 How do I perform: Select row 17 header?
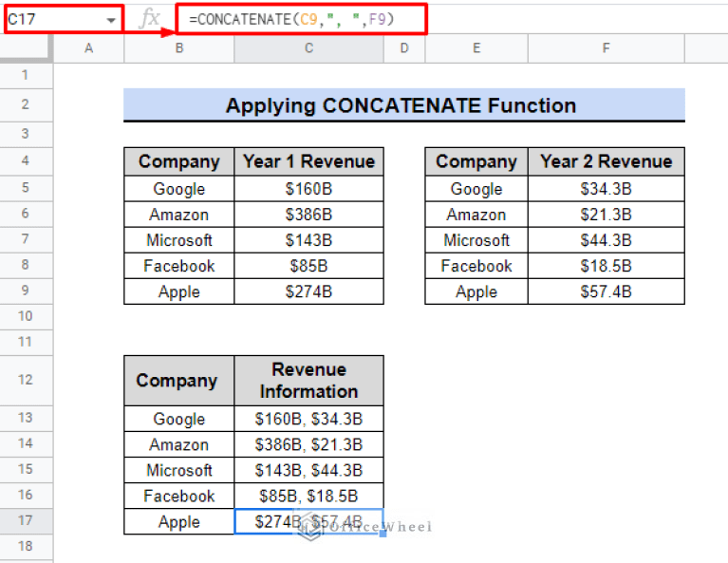coord(26,520)
